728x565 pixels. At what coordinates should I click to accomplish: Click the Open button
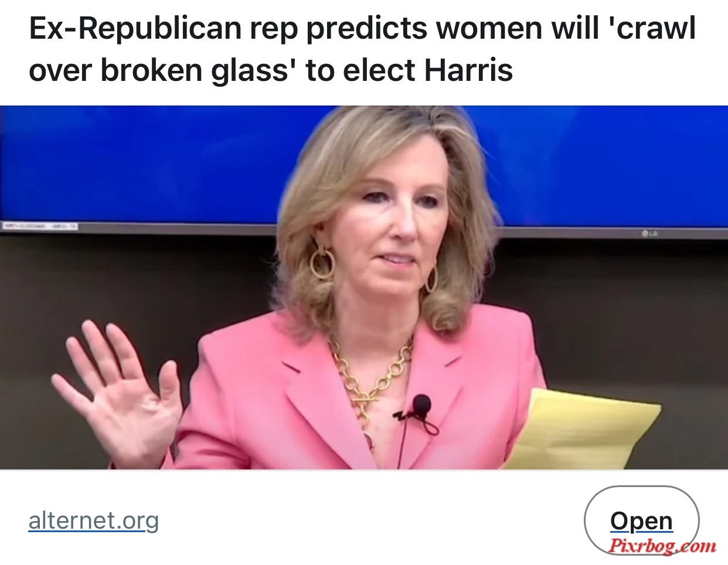point(641,520)
